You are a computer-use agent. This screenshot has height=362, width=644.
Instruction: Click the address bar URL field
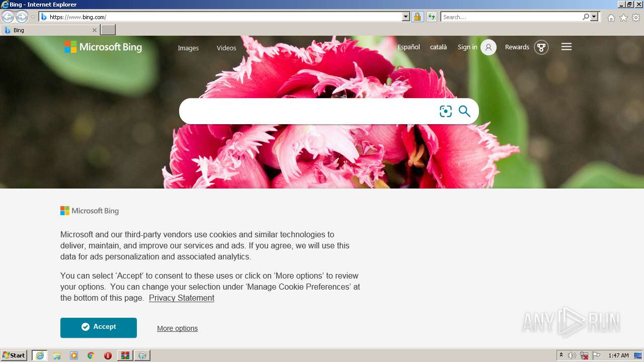pos(221,17)
